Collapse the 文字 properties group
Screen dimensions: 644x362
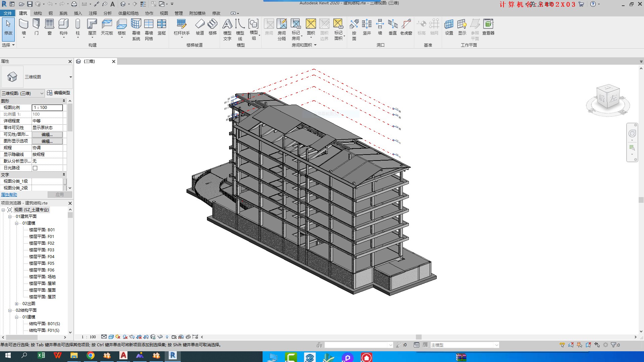[64, 175]
